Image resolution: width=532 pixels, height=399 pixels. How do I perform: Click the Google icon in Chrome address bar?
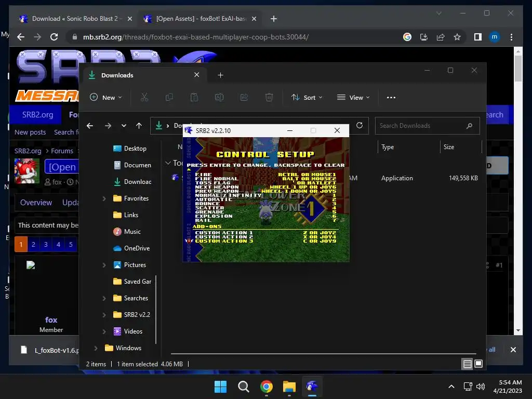click(x=407, y=37)
